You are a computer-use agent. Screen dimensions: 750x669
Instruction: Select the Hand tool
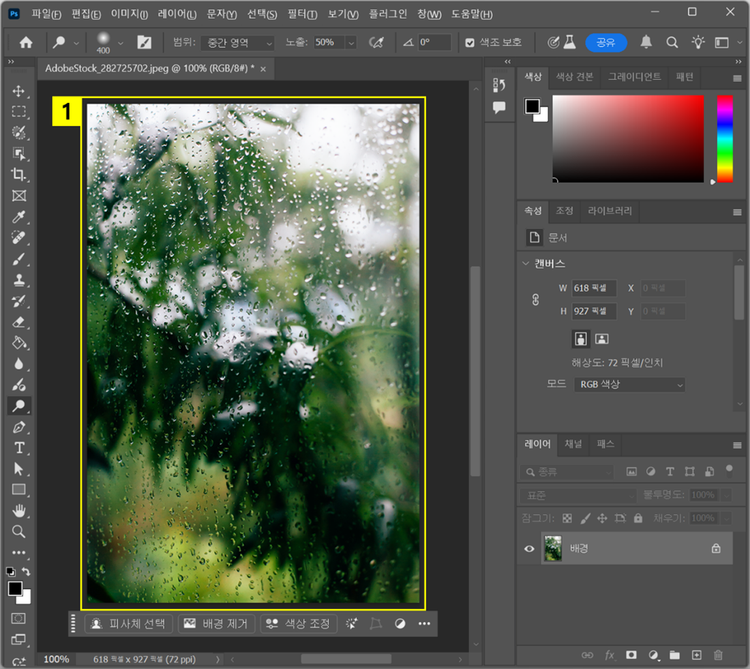coord(18,510)
